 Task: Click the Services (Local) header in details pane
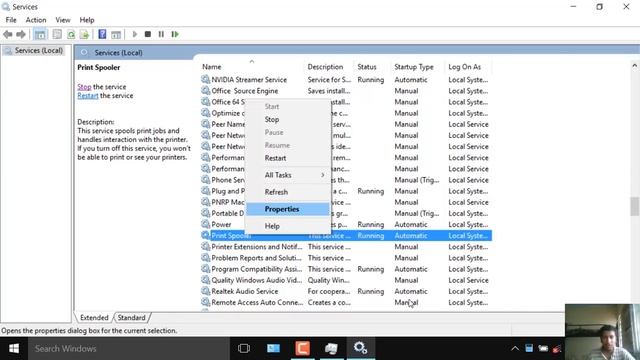click(118, 53)
